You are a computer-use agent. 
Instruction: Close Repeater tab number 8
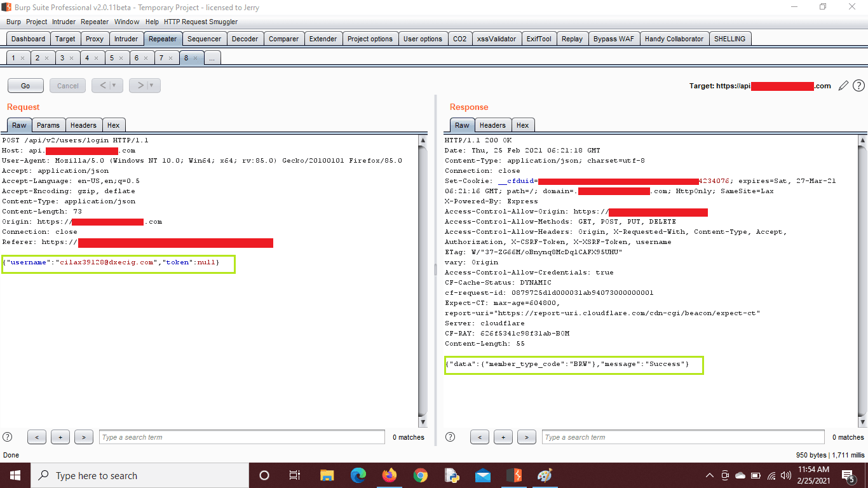196,58
